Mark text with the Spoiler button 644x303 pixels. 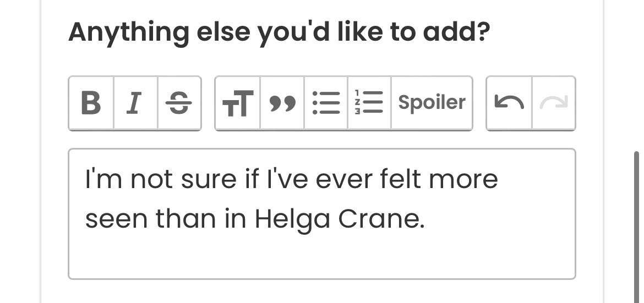tap(432, 103)
